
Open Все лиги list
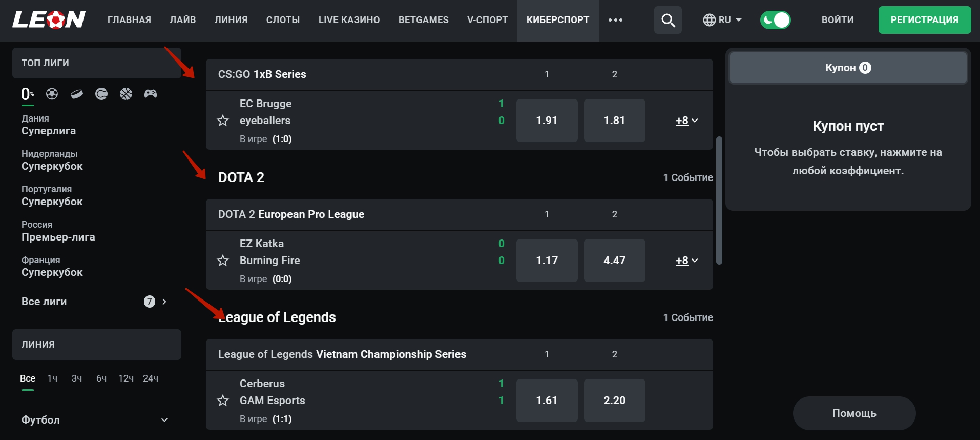point(45,302)
